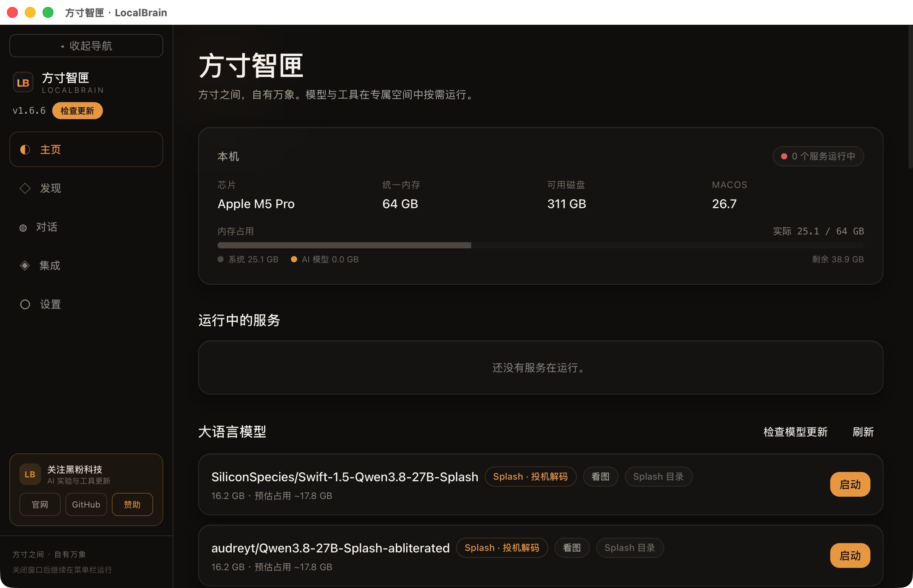Launch audreyt/Qwen3.8-27B-Splash-abliterated with 启动
This screenshot has width=913, height=588.
850,556
